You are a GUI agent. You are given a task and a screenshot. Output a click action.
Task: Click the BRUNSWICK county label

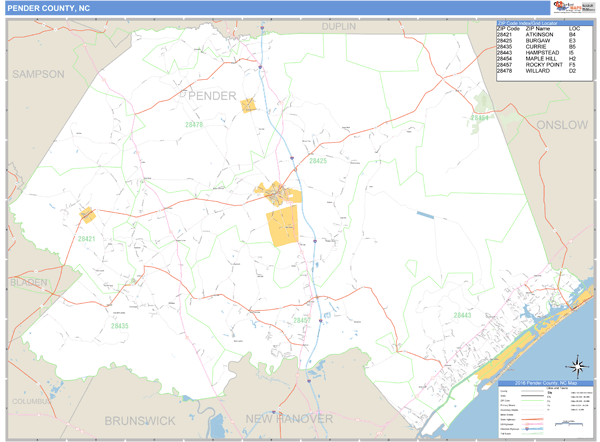coord(139,419)
